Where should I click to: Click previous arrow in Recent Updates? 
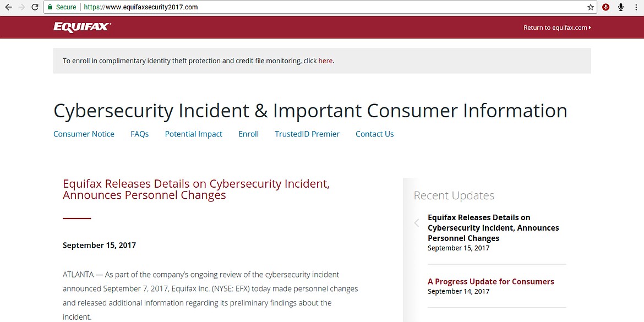[x=417, y=223]
